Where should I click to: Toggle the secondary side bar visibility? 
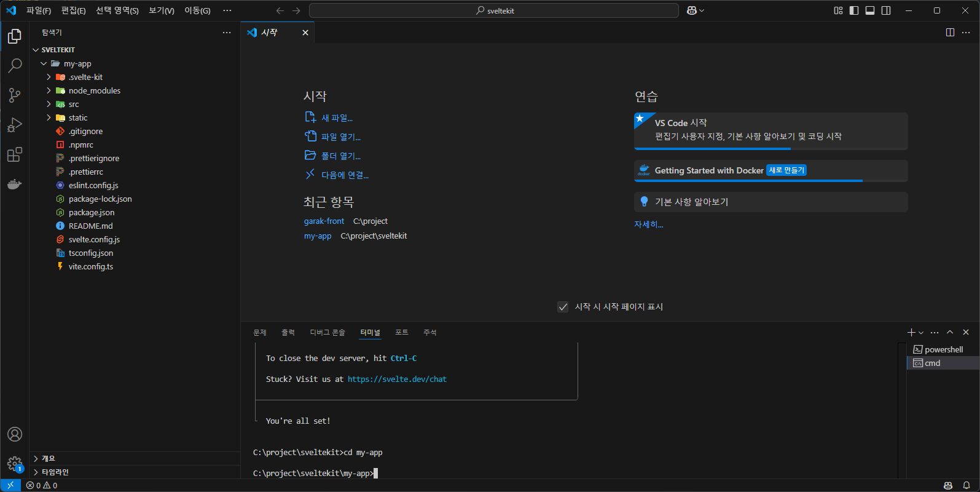coord(886,10)
